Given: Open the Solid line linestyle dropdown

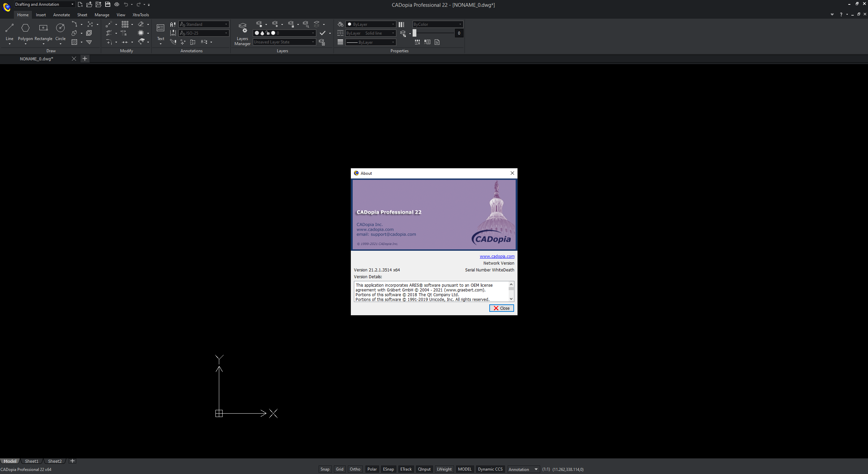Looking at the screenshot, I should (371, 33).
